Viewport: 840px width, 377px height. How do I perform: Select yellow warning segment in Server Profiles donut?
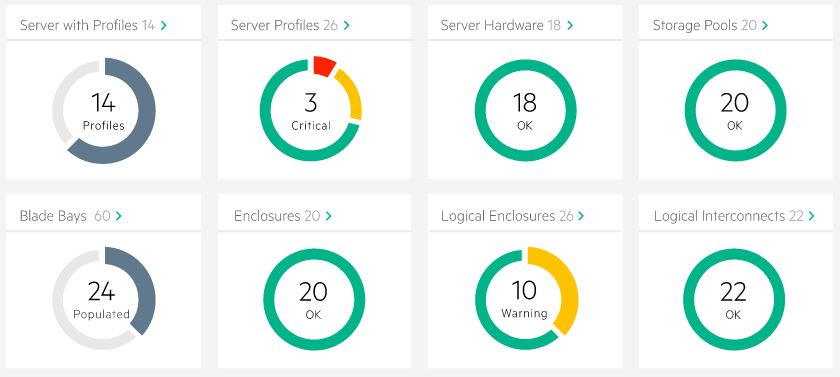point(352,94)
